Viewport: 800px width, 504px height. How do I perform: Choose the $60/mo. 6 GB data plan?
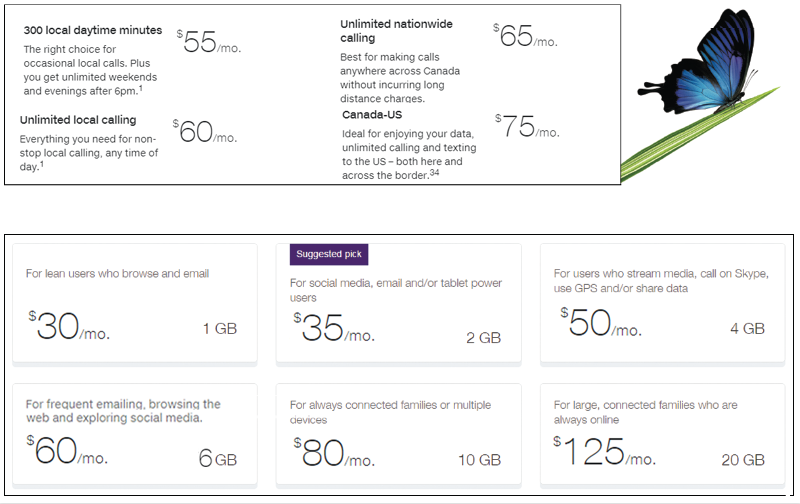pyautogui.click(x=135, y=434)
